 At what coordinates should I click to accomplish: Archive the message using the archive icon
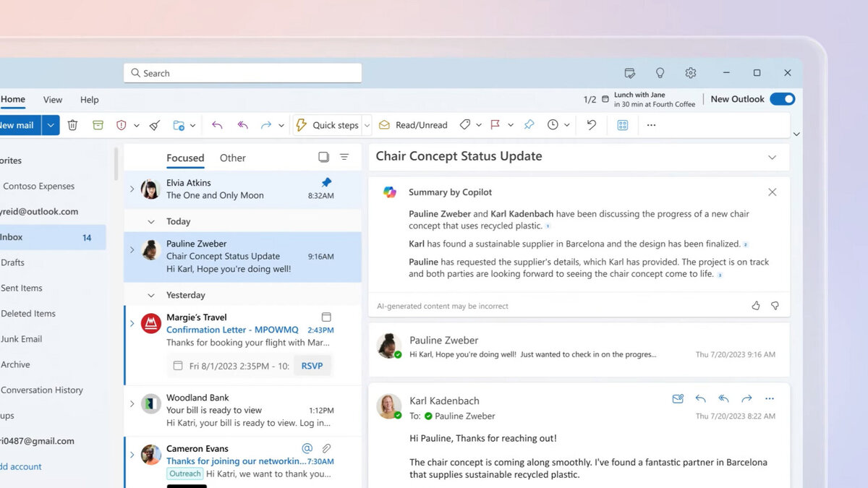(x=98, y=125)
